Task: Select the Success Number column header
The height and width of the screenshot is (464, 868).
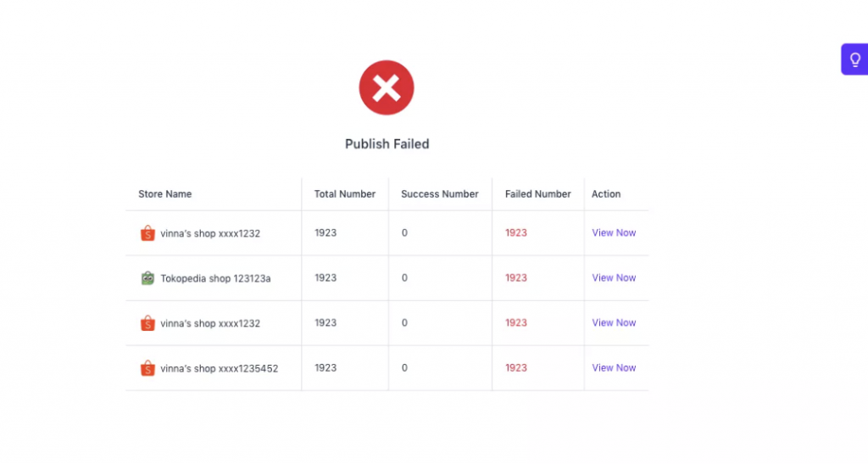Action: (440, 193)
